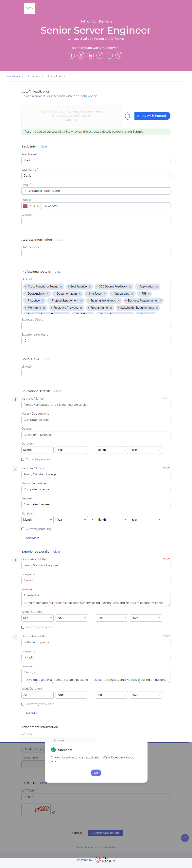Remove the Data Analysis skill tag
This screenshot has height=868, width=192.
point(47,294)
